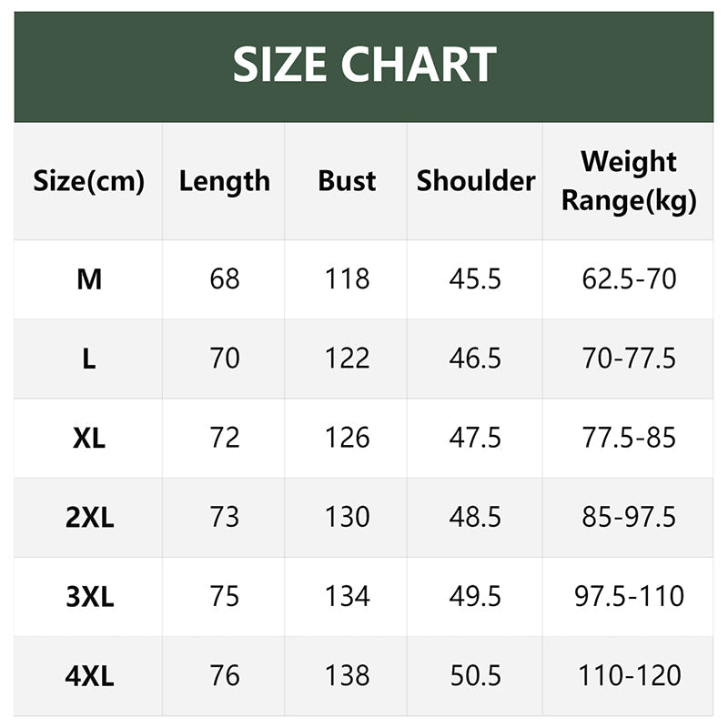Select the bust value 138
The height and width of the screenshot is (728, 728).
pos(347,676)
